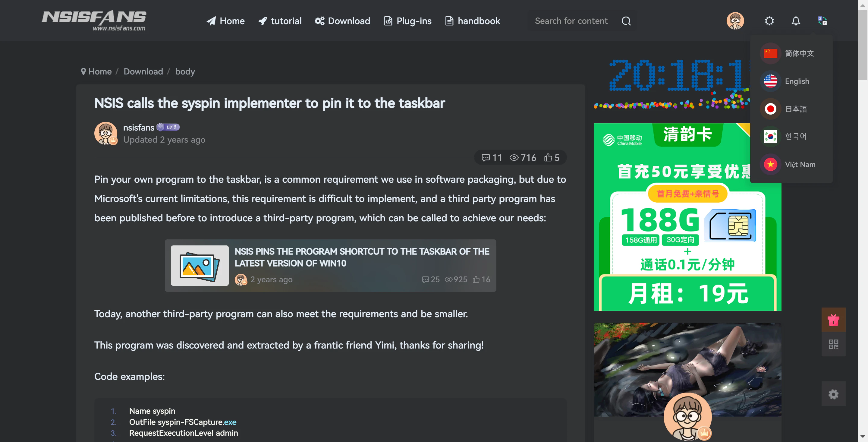Show the QR code sidebar icon
This screenshot has width=868, height=442.
coord(833,344)
